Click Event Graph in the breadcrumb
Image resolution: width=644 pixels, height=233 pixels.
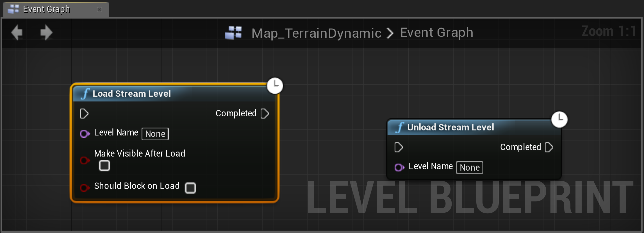click(x=436, y=33)
